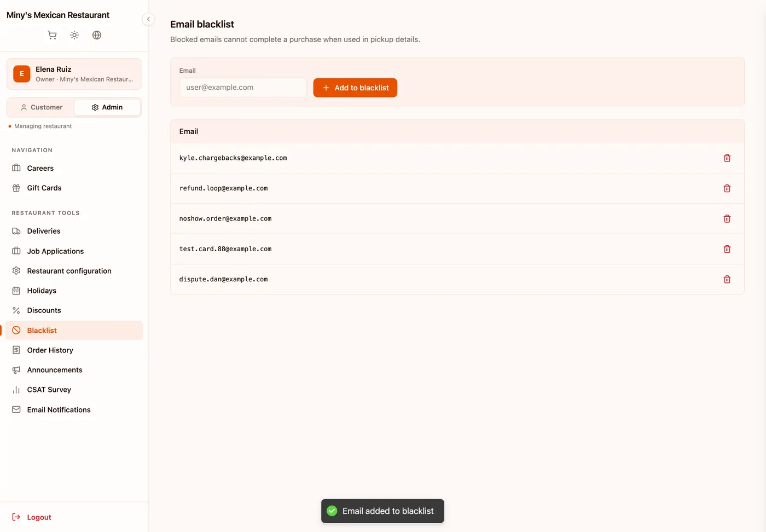Viewport: 766px width, 532px height.
Task: Open CSAT Survey page
Action: point(74,390)
